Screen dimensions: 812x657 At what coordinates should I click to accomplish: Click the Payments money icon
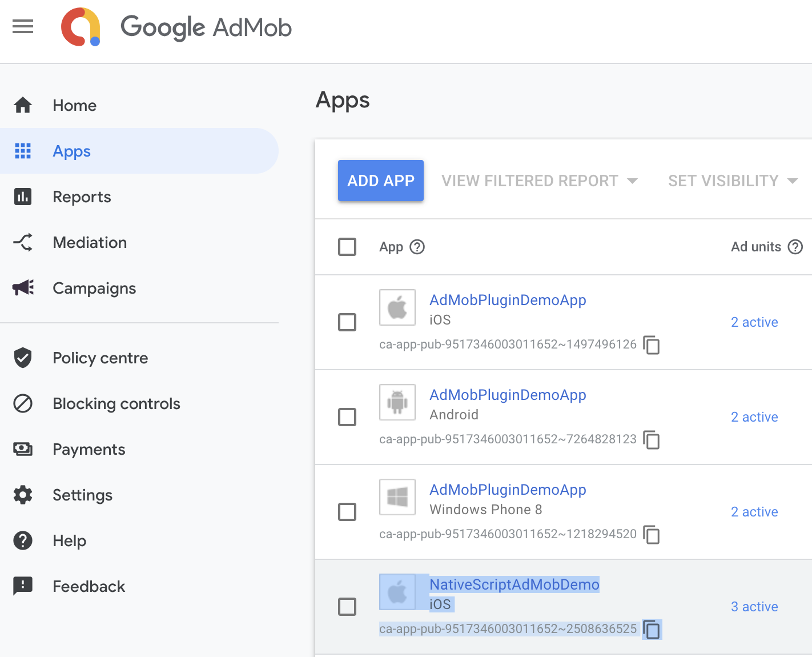[23, 449]
